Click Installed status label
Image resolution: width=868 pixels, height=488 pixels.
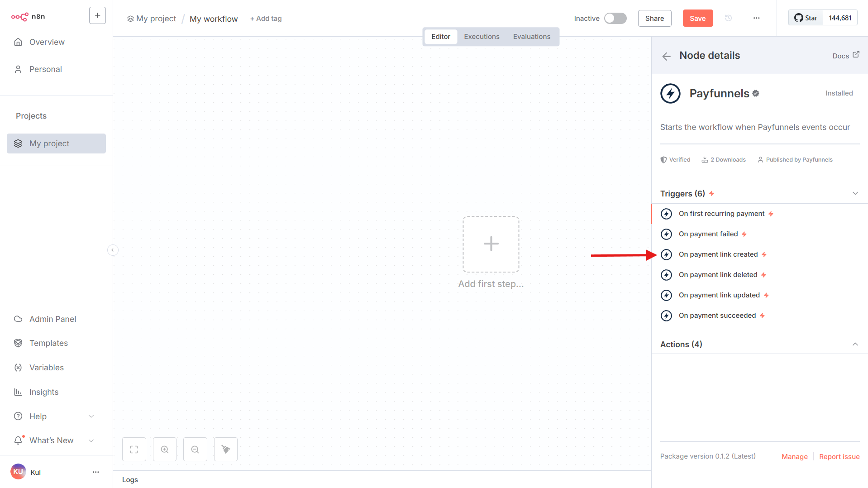[x=839, y=93]
